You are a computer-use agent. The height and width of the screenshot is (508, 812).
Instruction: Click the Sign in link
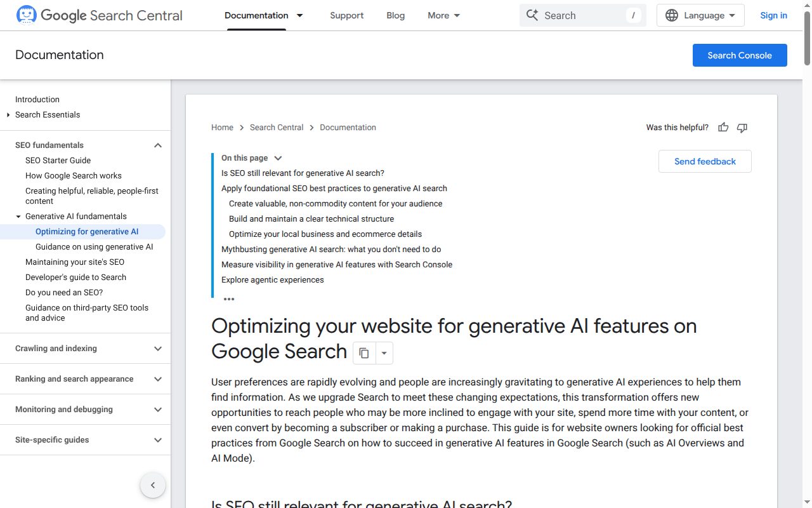coord(774,15)
